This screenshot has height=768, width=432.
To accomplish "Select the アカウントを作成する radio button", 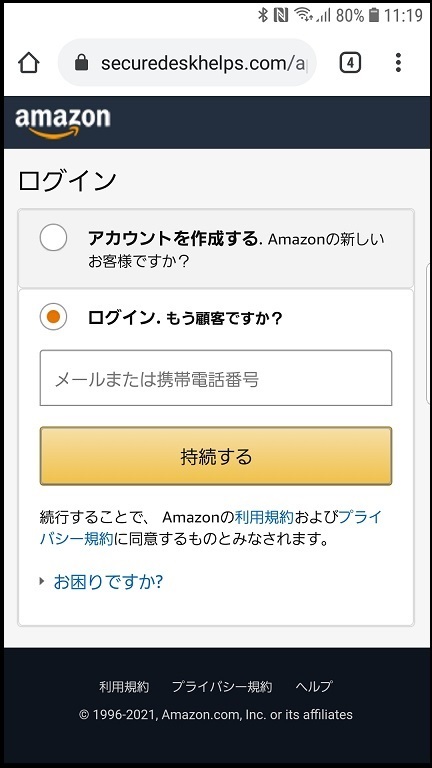I will pyautogui.click(x=53, y=237).
